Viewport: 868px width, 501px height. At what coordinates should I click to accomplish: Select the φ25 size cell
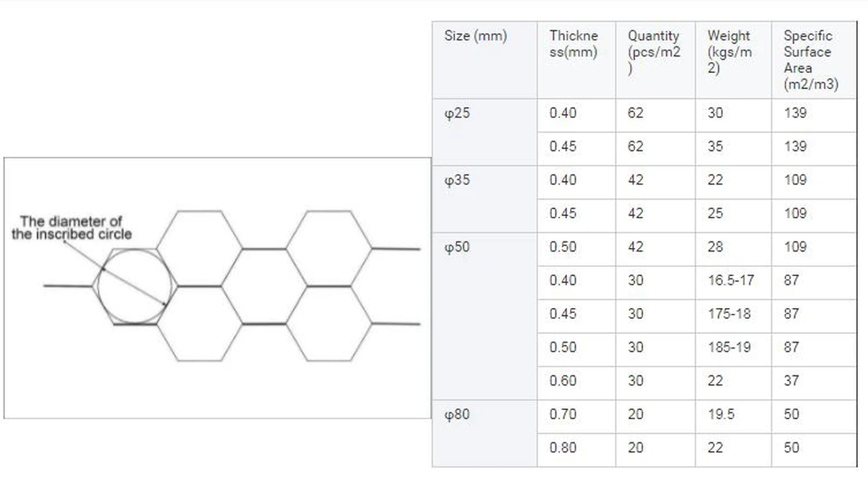[x=457, y=114]
